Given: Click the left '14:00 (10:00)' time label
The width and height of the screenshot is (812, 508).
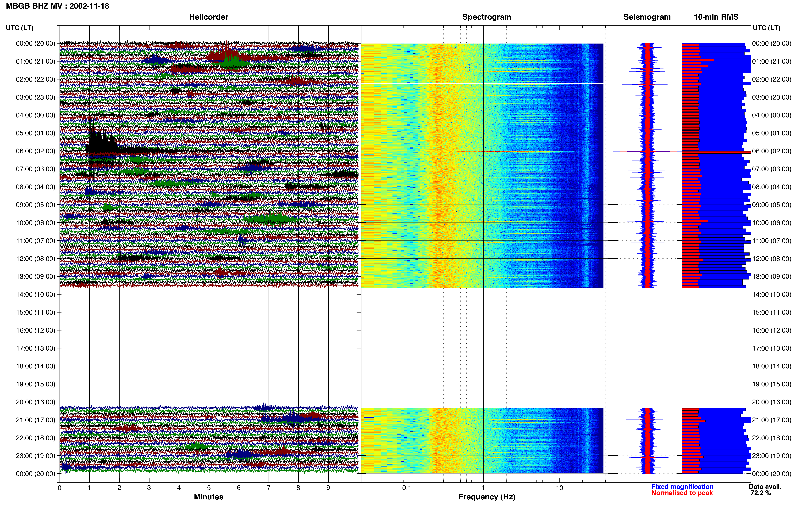Looking at the screenshot, I should [x=36, y=295].
